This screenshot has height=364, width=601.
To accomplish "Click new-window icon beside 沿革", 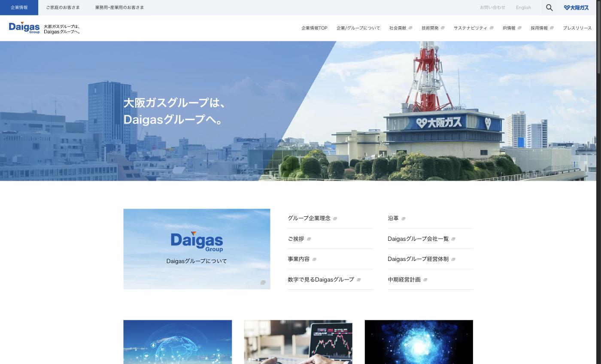I will (x=403, y=218).
